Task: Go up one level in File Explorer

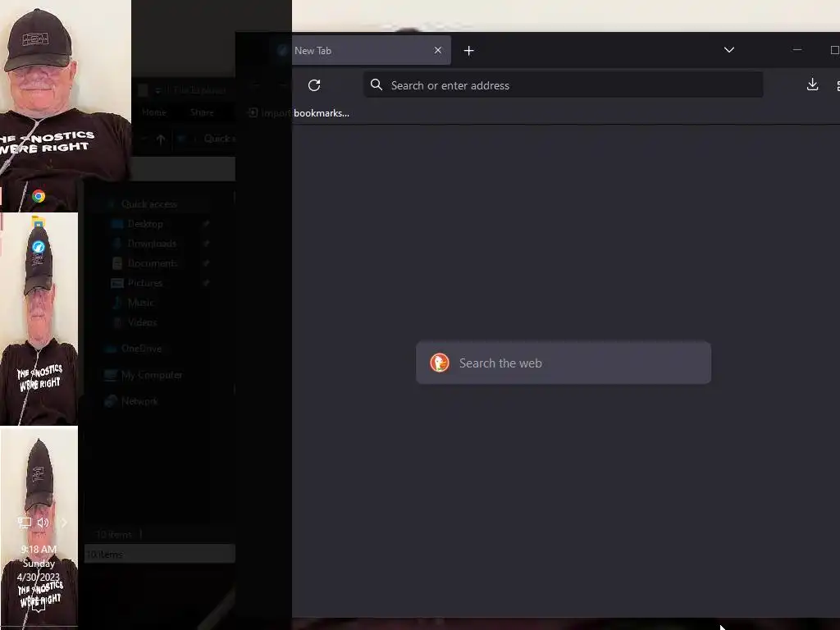Action: 161,139
